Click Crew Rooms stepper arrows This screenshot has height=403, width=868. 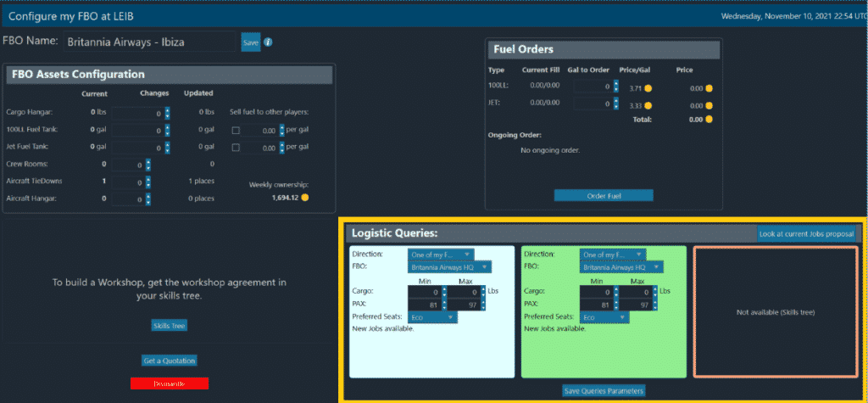tap(147, 165)
